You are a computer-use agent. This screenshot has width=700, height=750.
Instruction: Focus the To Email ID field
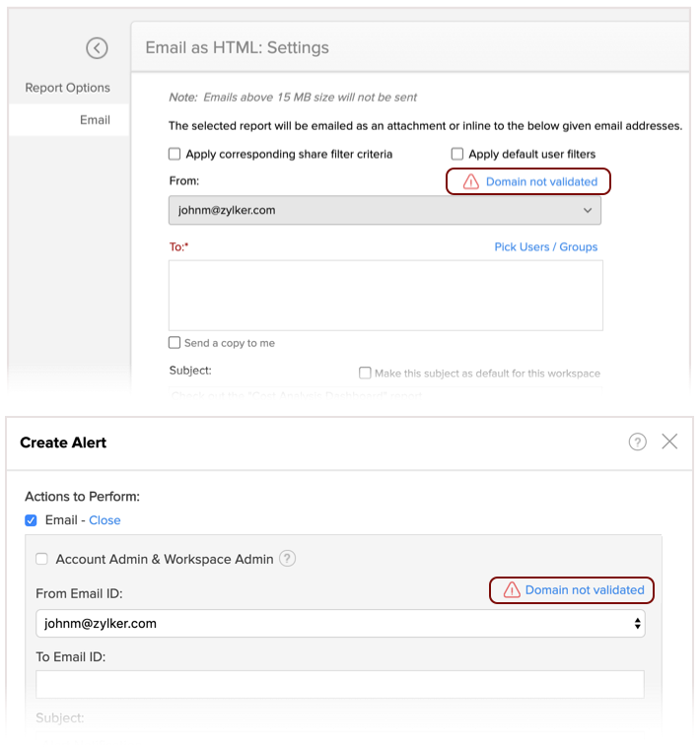[340, 684]
